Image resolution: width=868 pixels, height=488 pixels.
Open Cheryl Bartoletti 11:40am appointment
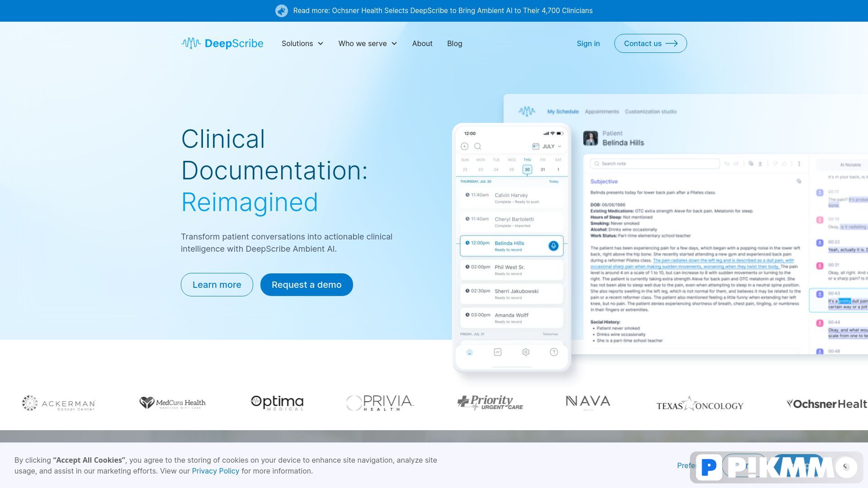pos(512,222)
